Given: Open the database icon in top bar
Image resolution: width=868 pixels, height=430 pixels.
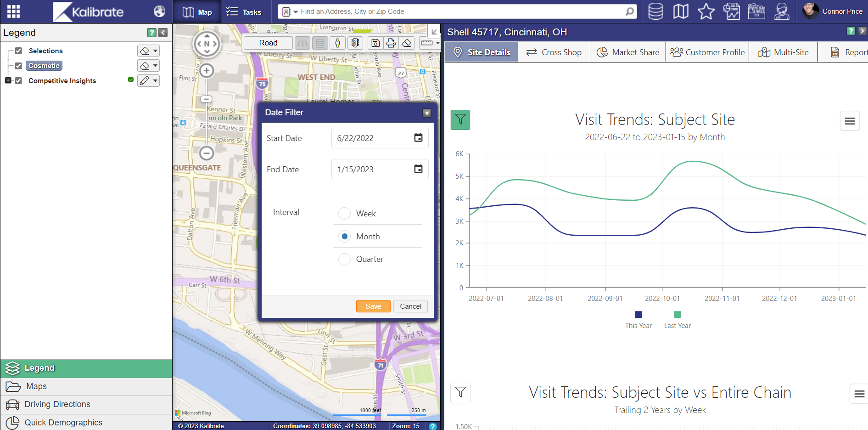Looking at the screenshot, I should point(655,11).
